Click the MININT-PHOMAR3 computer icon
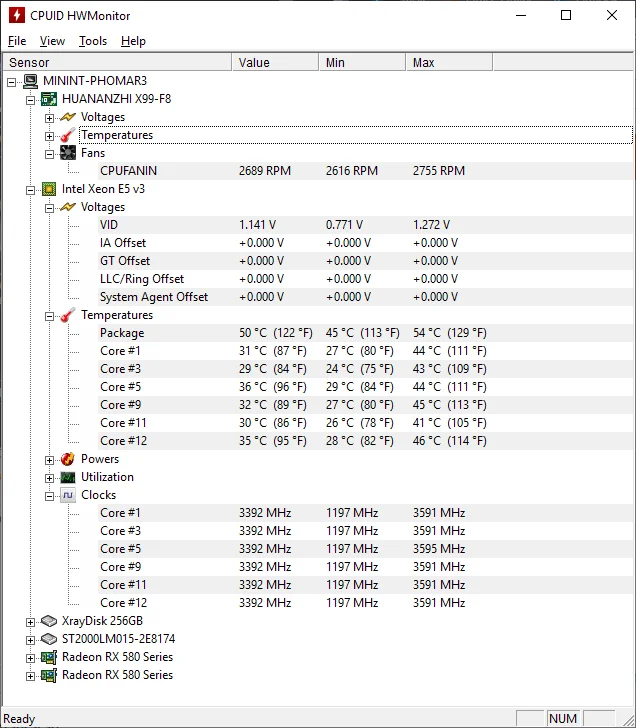Image resolution: width=636 pixels, height=728 pixels. (30, 81)
